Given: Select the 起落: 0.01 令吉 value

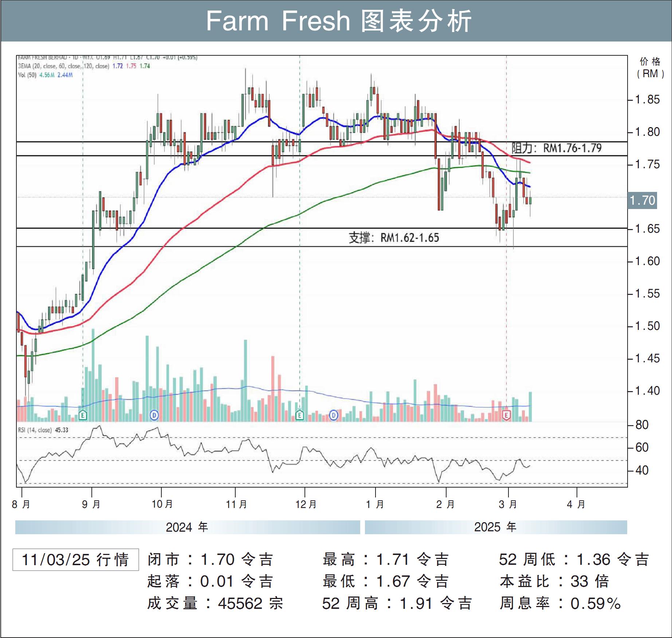Looking at the screenshot, I should click(211, 582).
